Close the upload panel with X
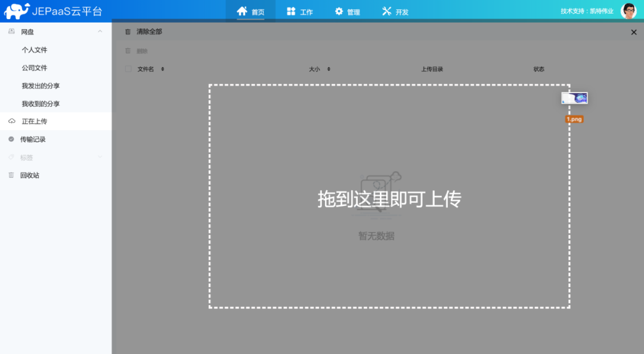The image size is (644, 354). (x=634, y=32)
